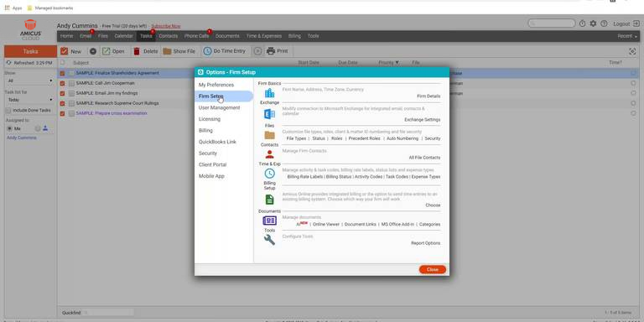Click the Files folder icon in dialog
The image size is (644, 322).
coord(269,135)
